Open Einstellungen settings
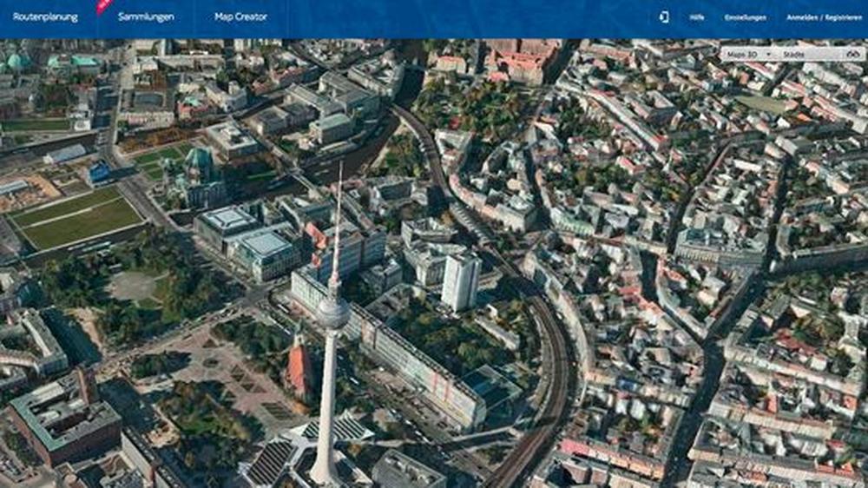The height and width of the screenshot is (488, 868). coord(746,17)
